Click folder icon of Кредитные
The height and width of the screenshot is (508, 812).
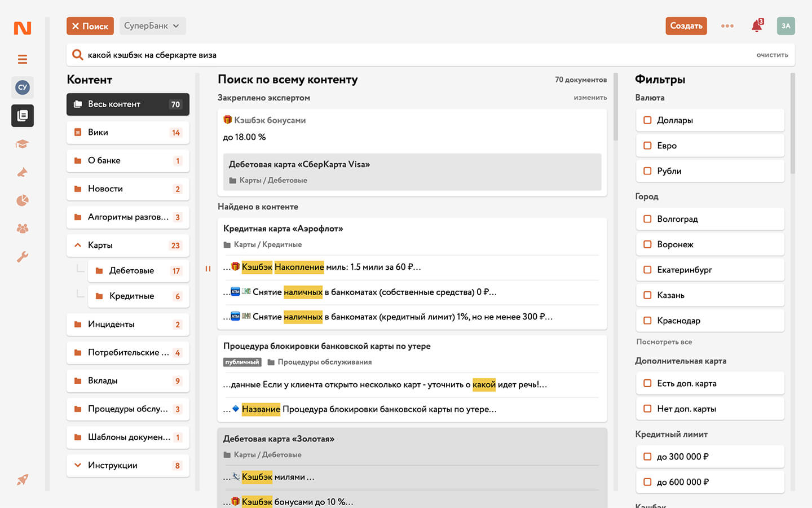click(x=99, y=296)
